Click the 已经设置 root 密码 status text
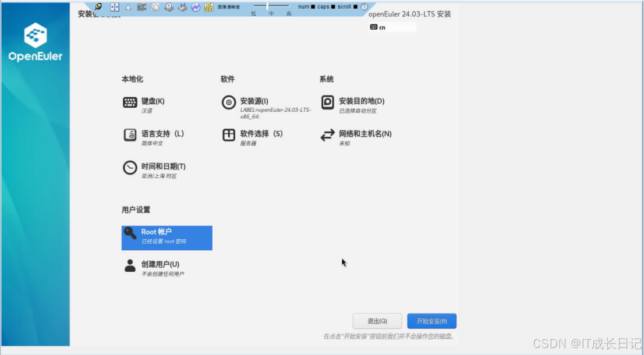The width and height of the screenshot is (644, 355). (x=164, y=242)
